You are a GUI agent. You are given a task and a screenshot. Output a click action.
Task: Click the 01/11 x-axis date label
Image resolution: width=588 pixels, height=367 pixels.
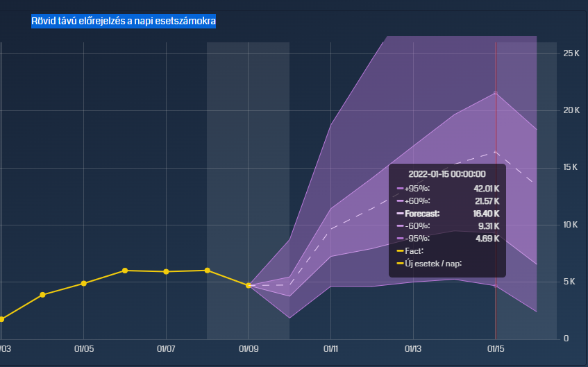(x=330, y=349)
